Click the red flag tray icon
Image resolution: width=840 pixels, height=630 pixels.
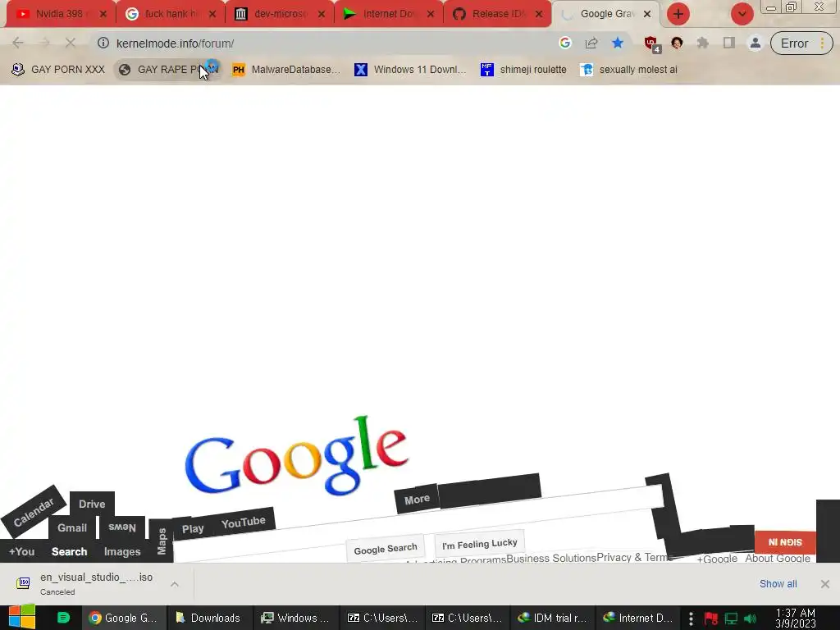(711, 619)
